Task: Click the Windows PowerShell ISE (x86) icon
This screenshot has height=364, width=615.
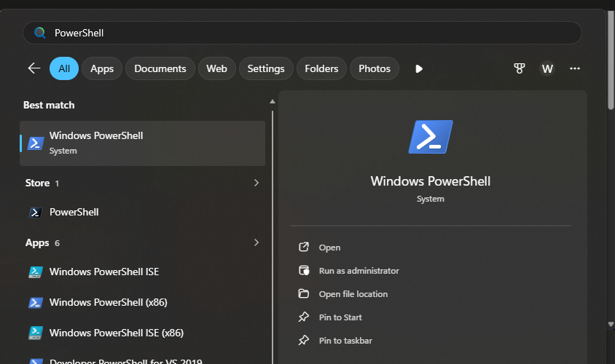Action: click(x=35, y=333)
